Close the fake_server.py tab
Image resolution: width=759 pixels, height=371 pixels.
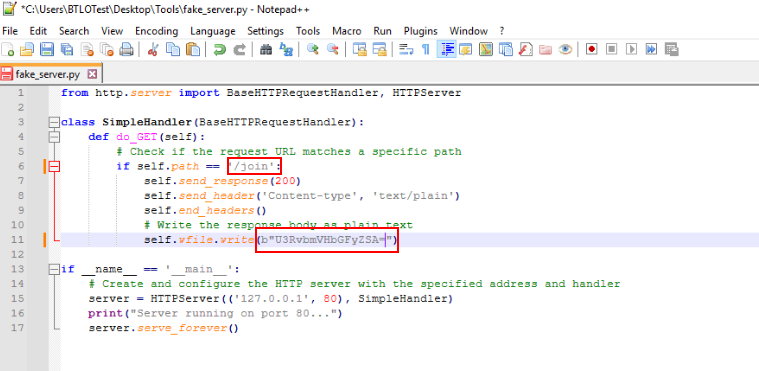click(x=92, y=74)
